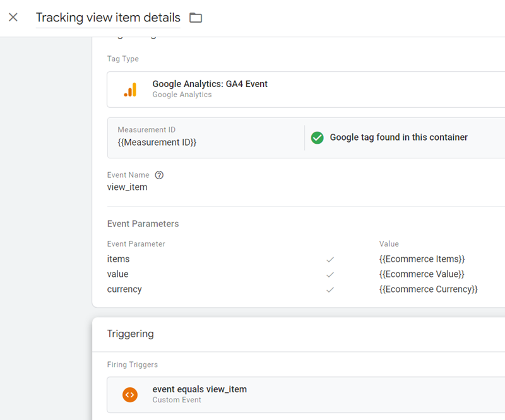Click the Event Name help icon
Viewport: 505px width, 420px height.
[x=158, y=175]
